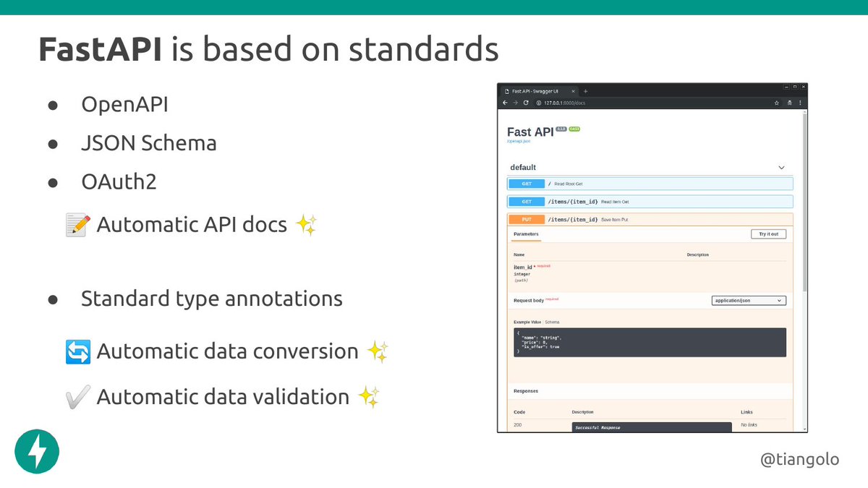Click the 'Responses' heading
The height and width of the screenshot is (488, 868).
(526, 391)
